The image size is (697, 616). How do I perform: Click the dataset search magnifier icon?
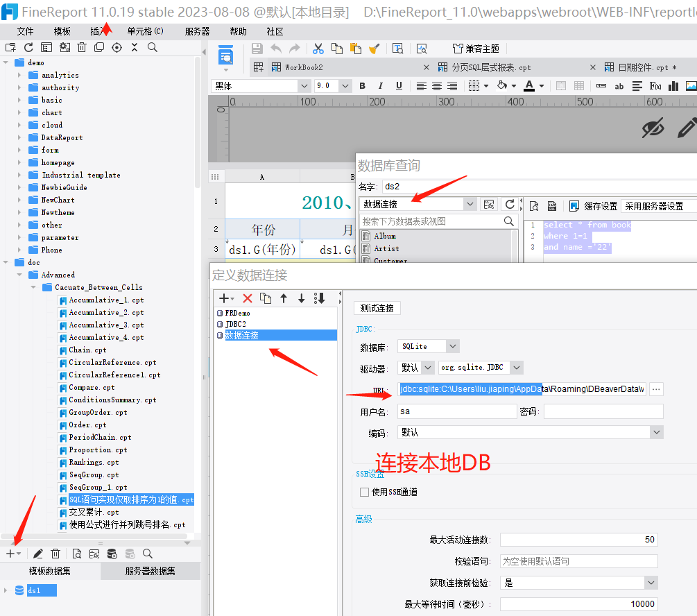(x=148, y=554)
